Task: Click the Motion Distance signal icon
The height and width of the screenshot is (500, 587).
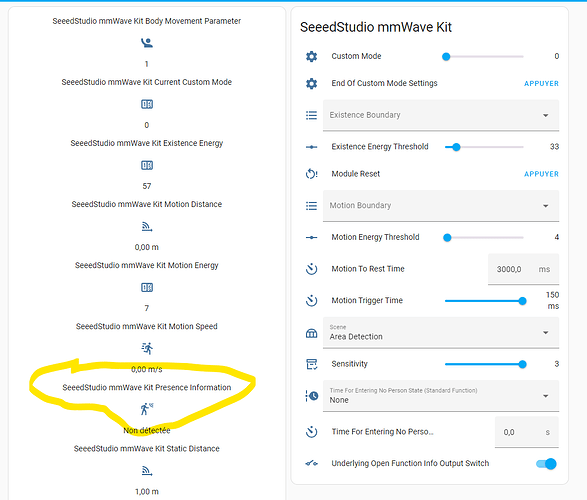Action: pyautogui.click(x=147, y=226)
